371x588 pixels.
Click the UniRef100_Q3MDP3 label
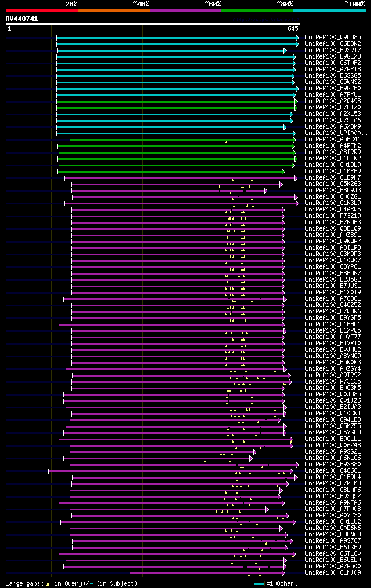(333, 254)
